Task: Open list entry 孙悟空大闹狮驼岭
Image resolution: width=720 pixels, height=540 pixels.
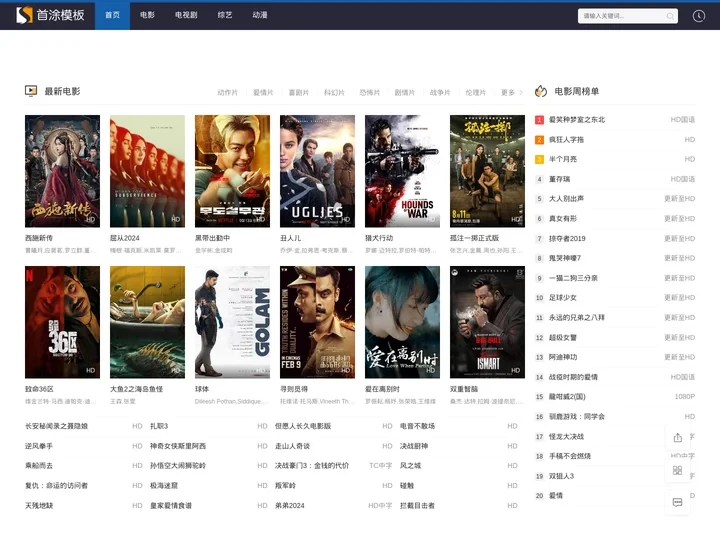Action: [x=178, y=466]
